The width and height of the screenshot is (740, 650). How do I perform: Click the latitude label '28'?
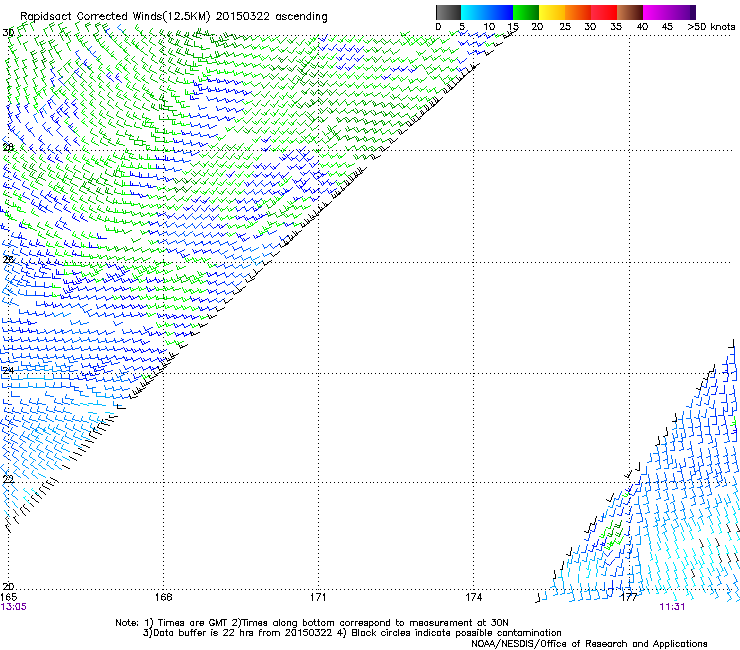8,147
